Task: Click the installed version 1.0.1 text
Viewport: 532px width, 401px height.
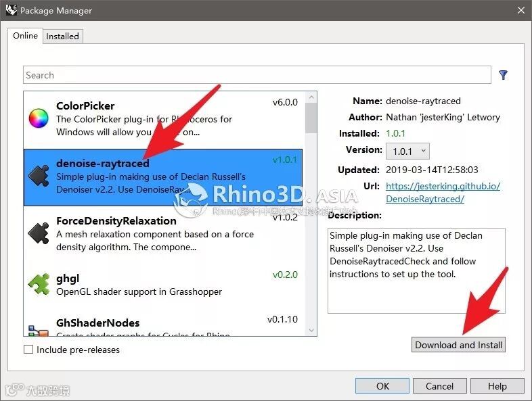Action: pyautogui.click(x=395, y=133)
